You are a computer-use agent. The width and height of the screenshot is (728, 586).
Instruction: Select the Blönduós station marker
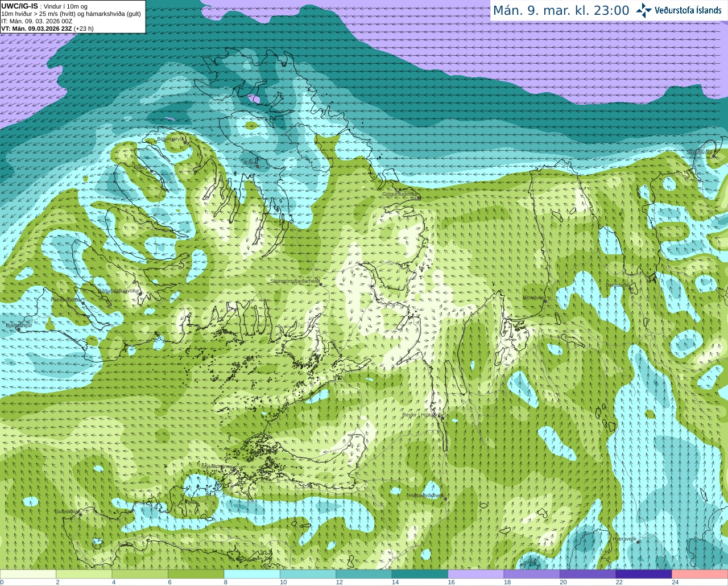(544, 301)
